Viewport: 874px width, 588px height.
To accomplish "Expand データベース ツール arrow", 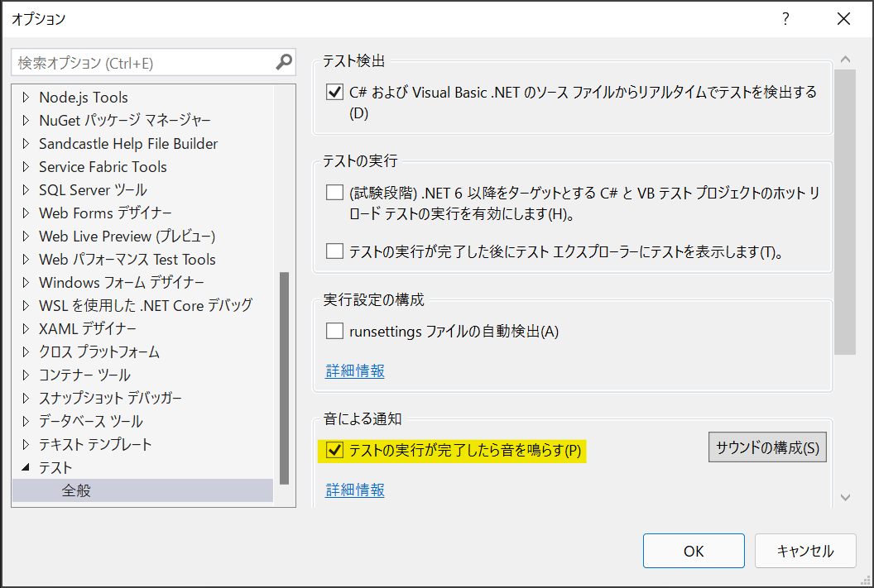I will (x=26, y=422).
